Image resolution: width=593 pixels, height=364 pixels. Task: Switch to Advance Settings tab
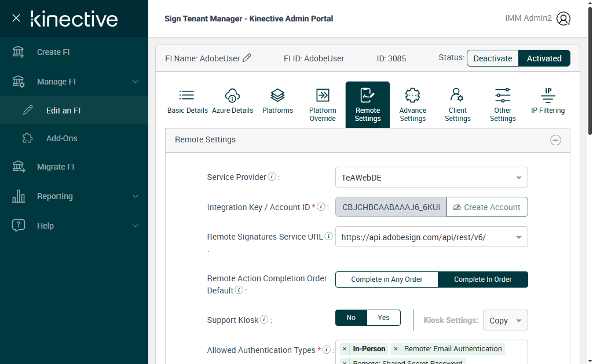click(412, 105)
